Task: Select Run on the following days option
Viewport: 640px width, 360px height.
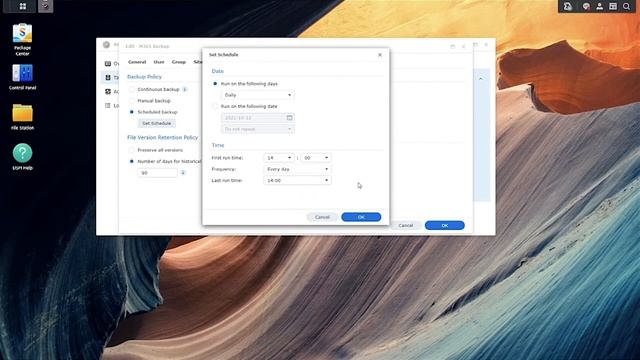Action: 215,84
